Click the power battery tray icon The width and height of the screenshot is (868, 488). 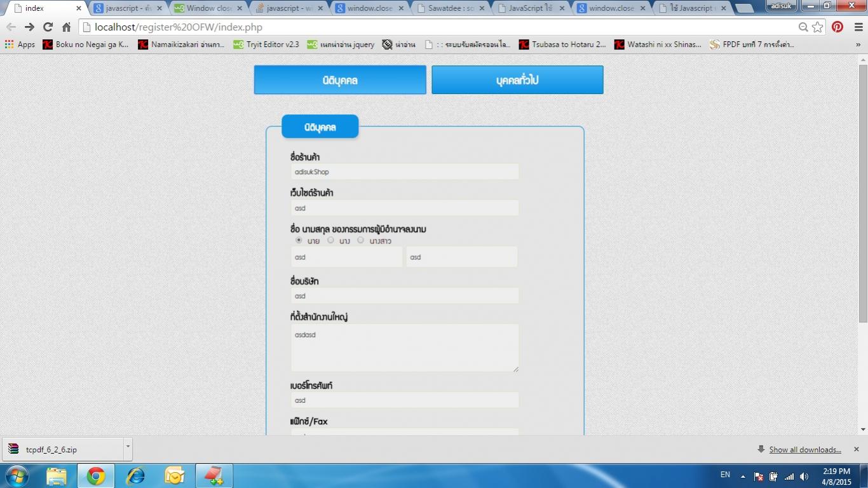773,477
